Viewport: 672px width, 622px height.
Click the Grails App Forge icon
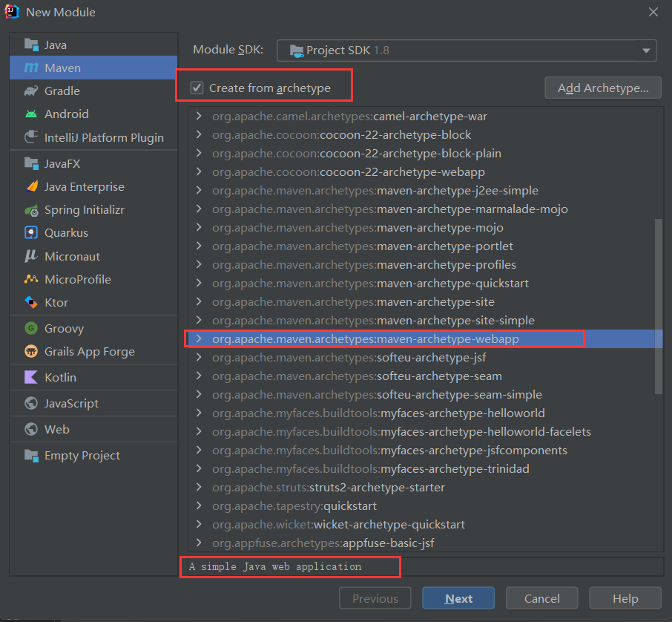click(x=31, y=351)
